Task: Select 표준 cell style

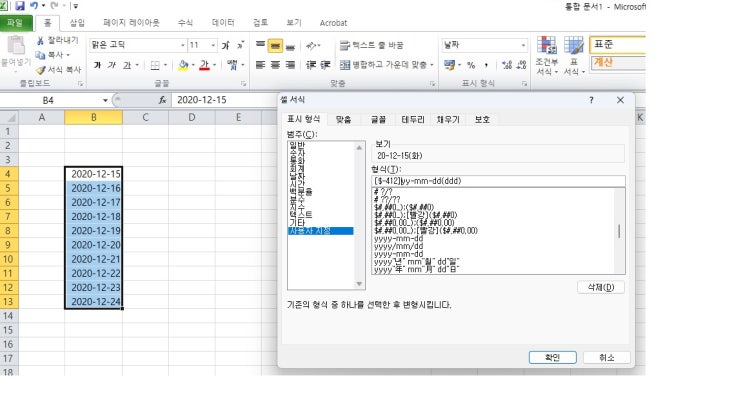Action: (617, 45)
